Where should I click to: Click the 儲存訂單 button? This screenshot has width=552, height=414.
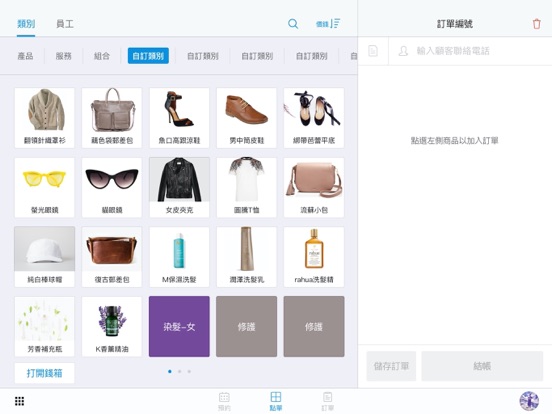(391, 366)
